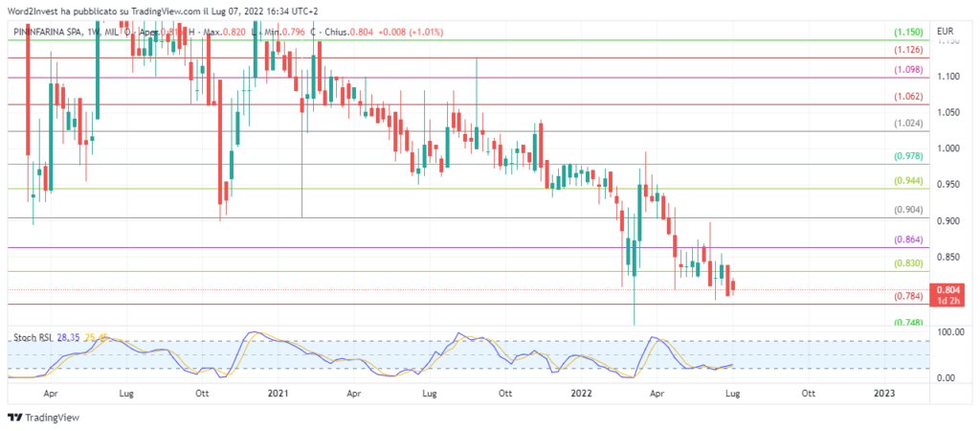Click the Stoch RSI value 28.35
Viewport: 980px width, 431px height.
[x=68, y=337]
